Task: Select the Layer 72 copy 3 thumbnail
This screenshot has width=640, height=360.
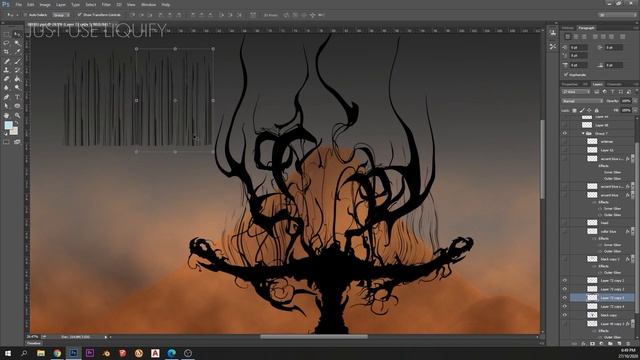Action: (592, 298)
